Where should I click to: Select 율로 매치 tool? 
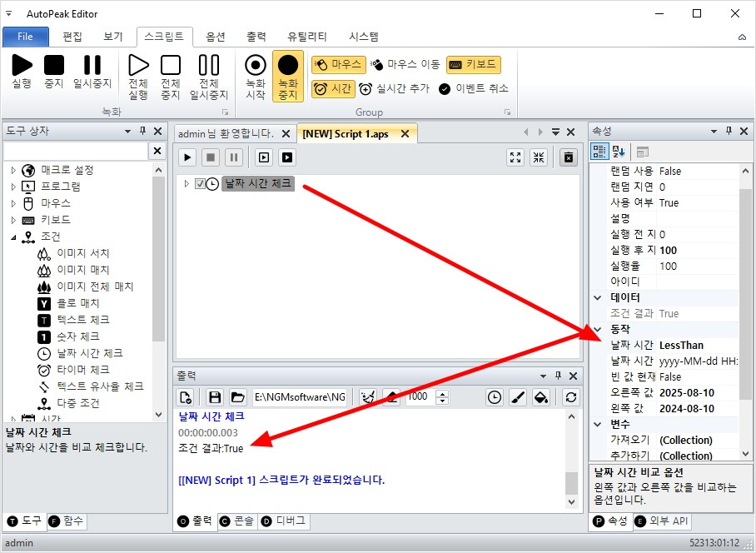pos(69,303)
